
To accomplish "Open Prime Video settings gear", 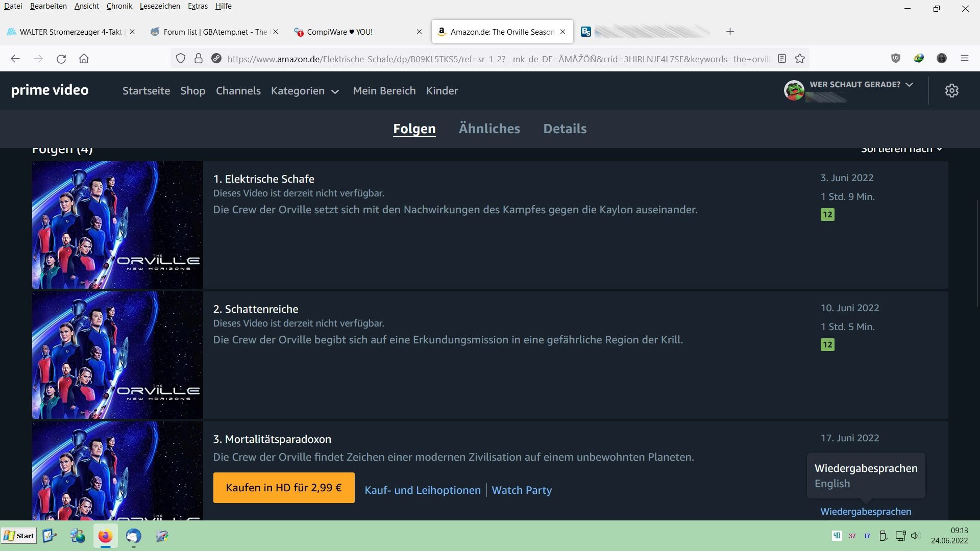I will (x=951, y=91).
